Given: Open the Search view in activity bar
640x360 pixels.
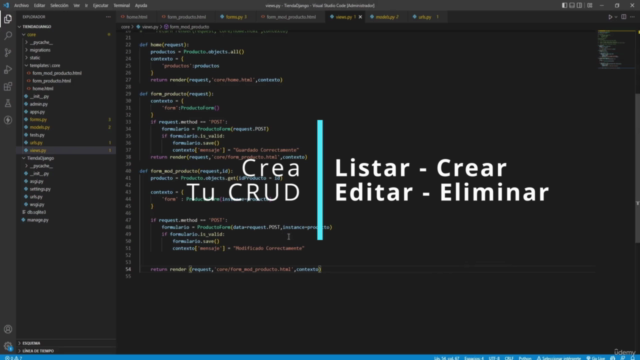Looking at the screenshot, I should (8, 36).
